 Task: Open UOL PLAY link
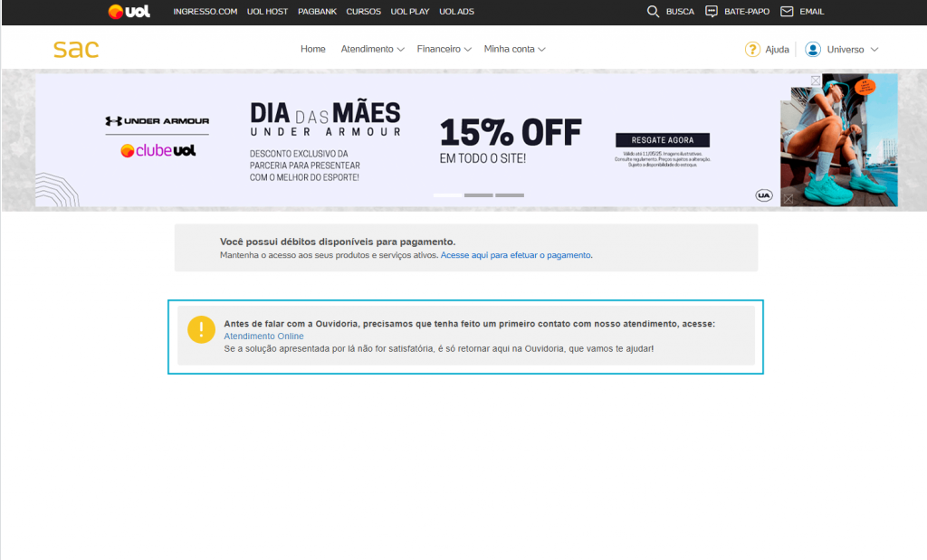tap(410, 11)
